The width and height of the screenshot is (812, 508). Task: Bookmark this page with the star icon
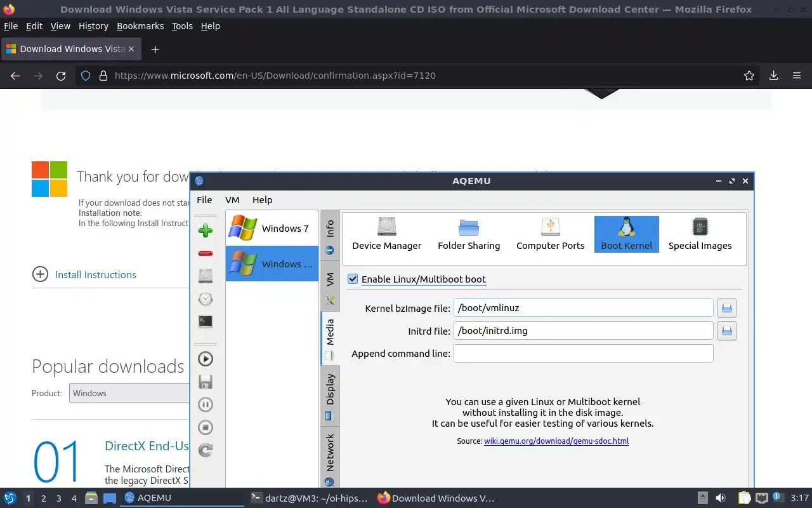click(x=749, y=76)
